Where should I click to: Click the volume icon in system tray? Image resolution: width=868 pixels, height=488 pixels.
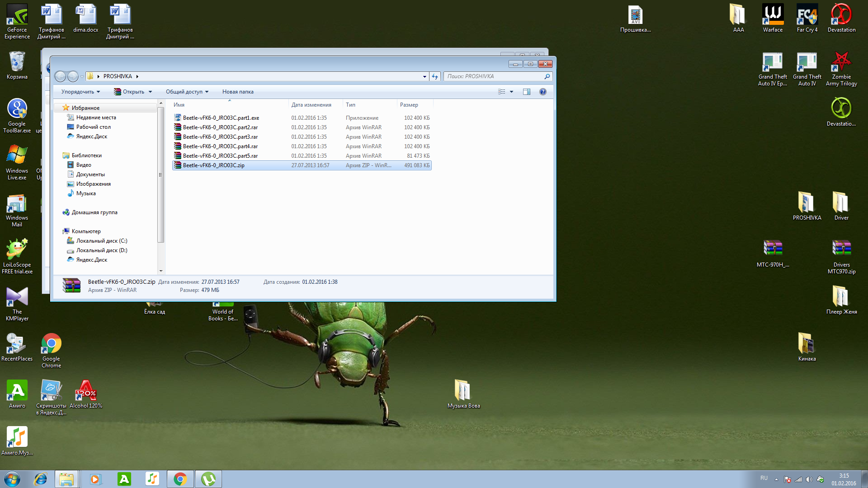pyautogui.click(x=809, y=479)
